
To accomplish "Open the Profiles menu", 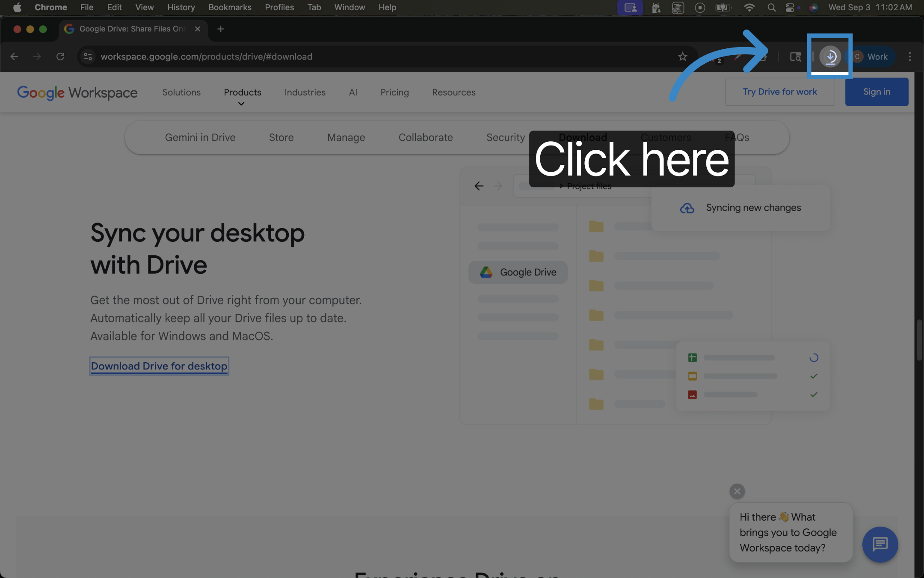I will click(x=279, y=7).
